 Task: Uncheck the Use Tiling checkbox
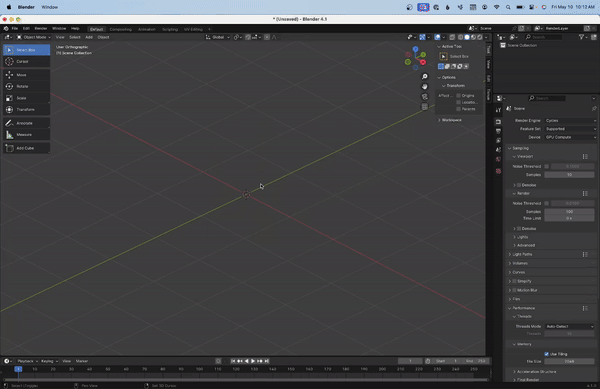pyautogui.click(x=546, y=354)
